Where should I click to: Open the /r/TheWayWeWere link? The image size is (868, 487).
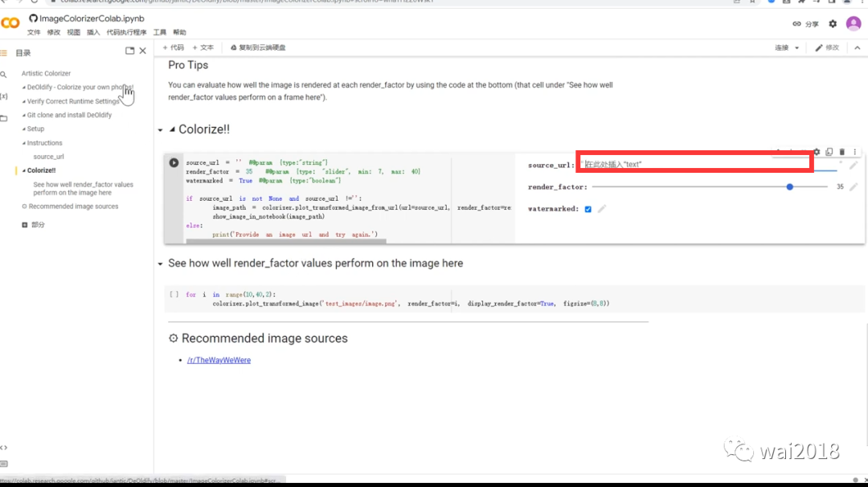click(x=219, y=360)
